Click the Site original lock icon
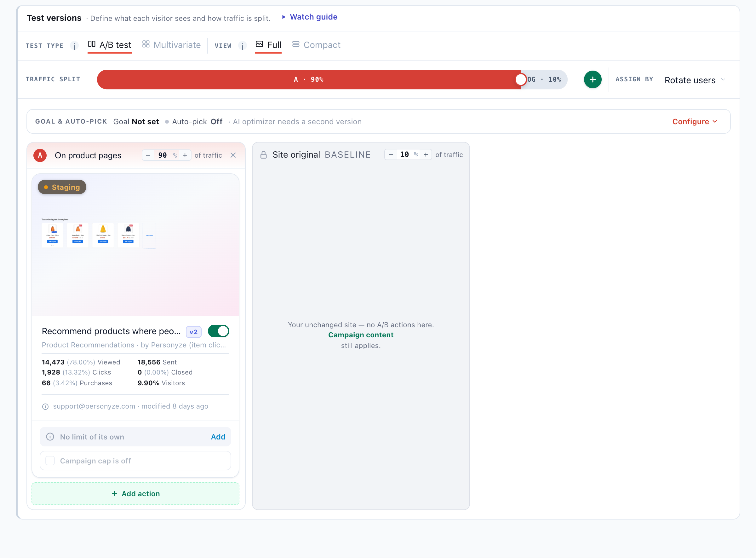756x558 pixels. tap(264, 155)
